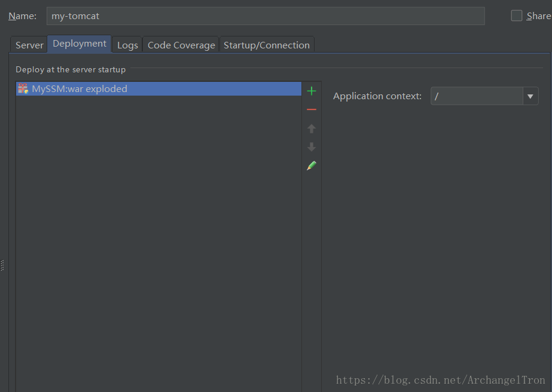The width and height of the screenshot is (552, 392).
Task: Switch to the Startup/Connection tab
Action: (267, 45)
